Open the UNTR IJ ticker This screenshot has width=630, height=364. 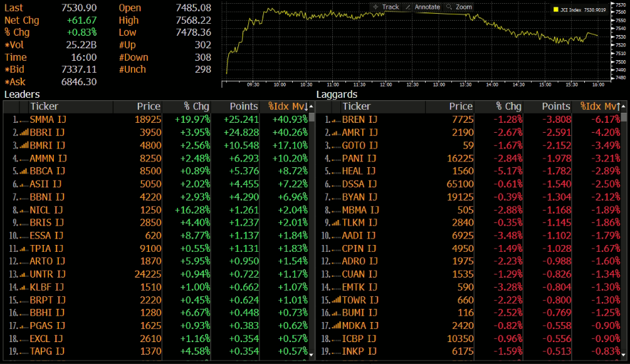[x=48, y=274]
